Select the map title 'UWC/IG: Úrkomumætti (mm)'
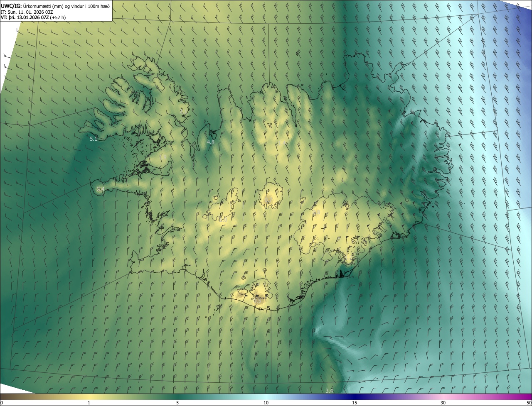Image resolution: width=532 pixels, height=406 pixels. (33, 5)
